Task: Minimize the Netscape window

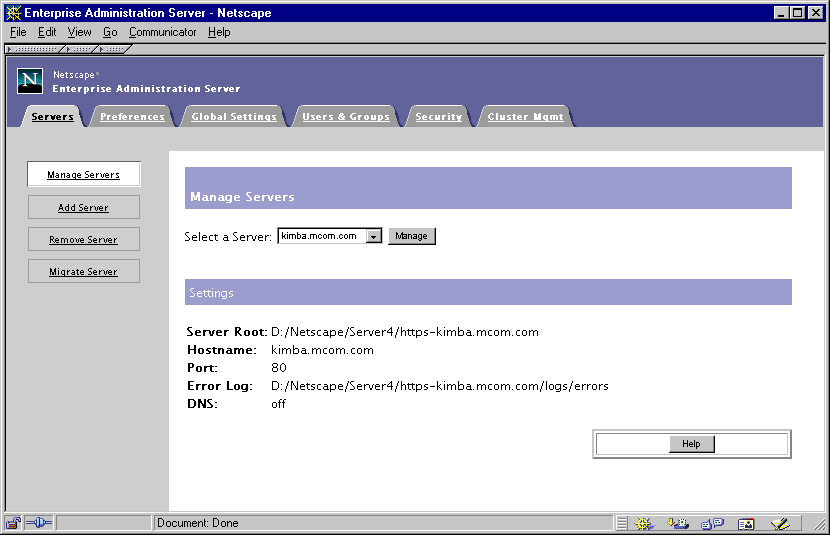Action: pyautogui.click(x=781, y=13)
